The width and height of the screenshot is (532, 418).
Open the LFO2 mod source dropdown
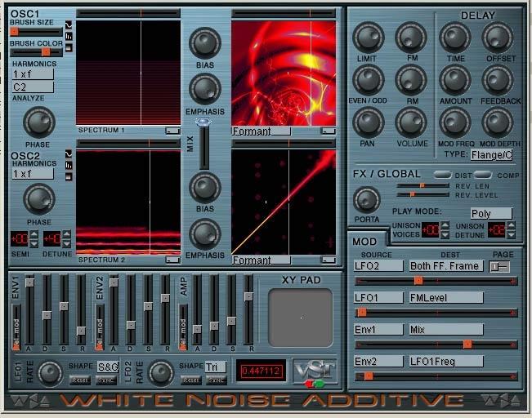pyautogui.click(x=378, y=266)
